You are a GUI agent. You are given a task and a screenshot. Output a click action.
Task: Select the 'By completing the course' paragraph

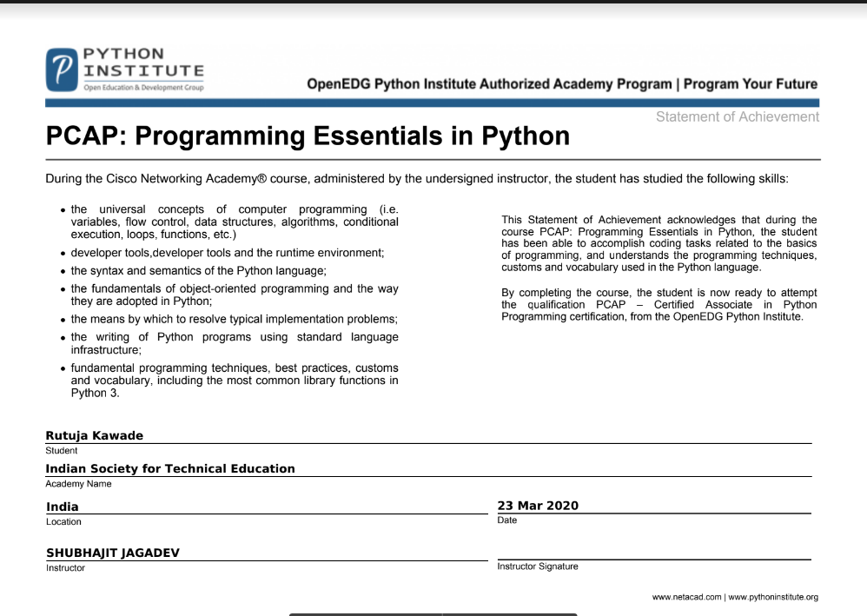(659, 305)
